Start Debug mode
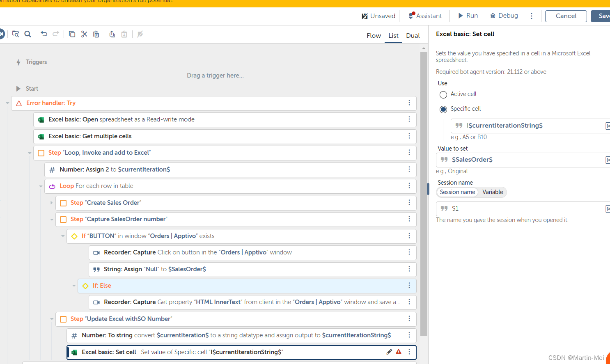 (x=504, y=16)
